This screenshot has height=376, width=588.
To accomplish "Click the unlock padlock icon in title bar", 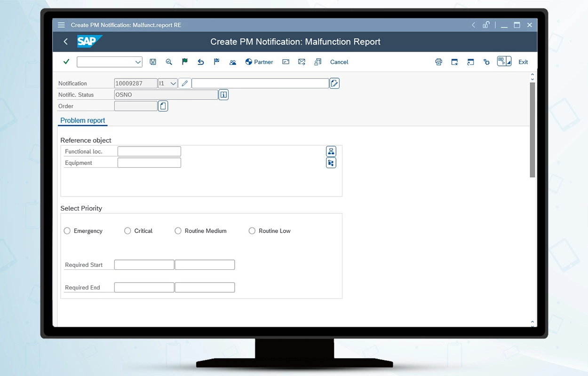I will 486,25.
